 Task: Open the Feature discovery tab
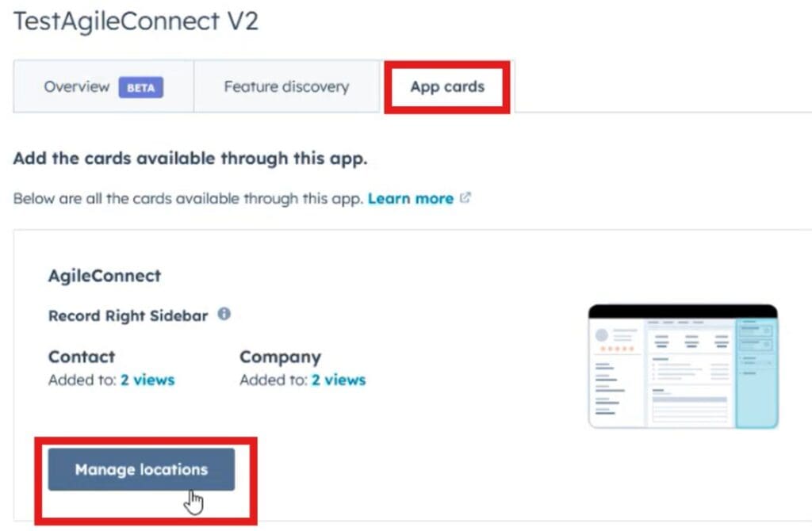pos(286,86)
